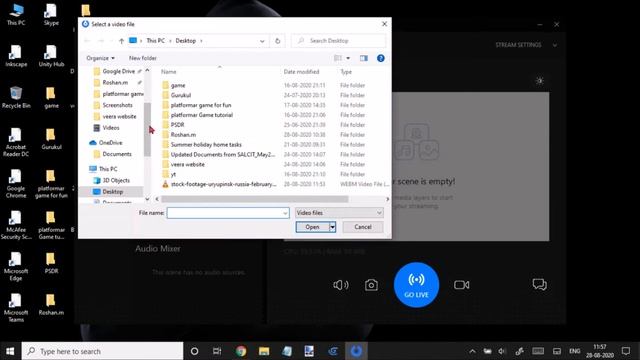
Task: Sort by Date modified column header
Action: 301,72
